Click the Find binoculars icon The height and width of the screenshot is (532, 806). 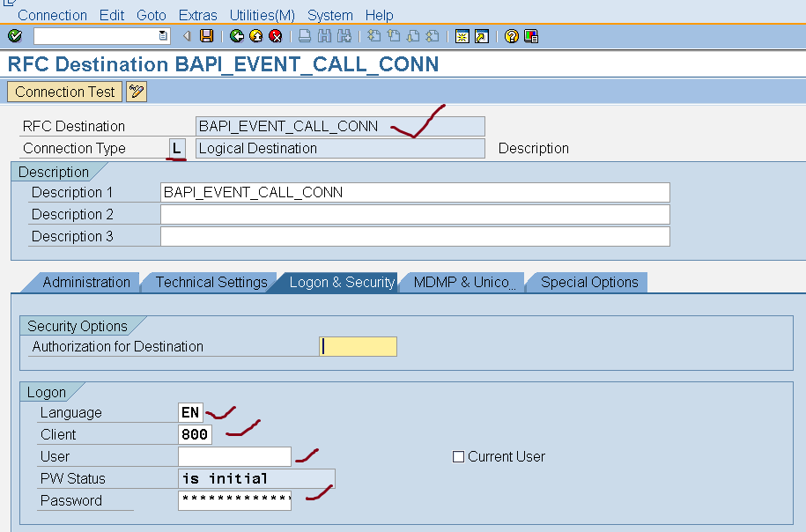coord(324,36)
